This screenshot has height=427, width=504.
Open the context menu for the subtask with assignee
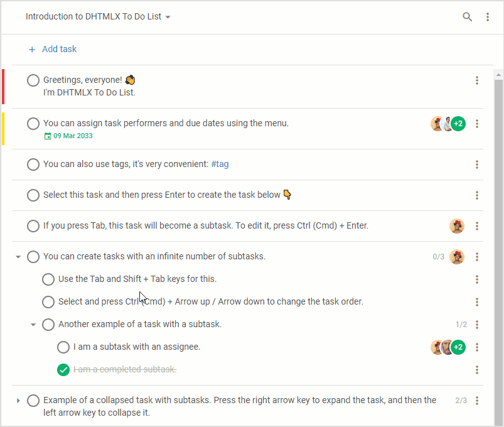476,347
